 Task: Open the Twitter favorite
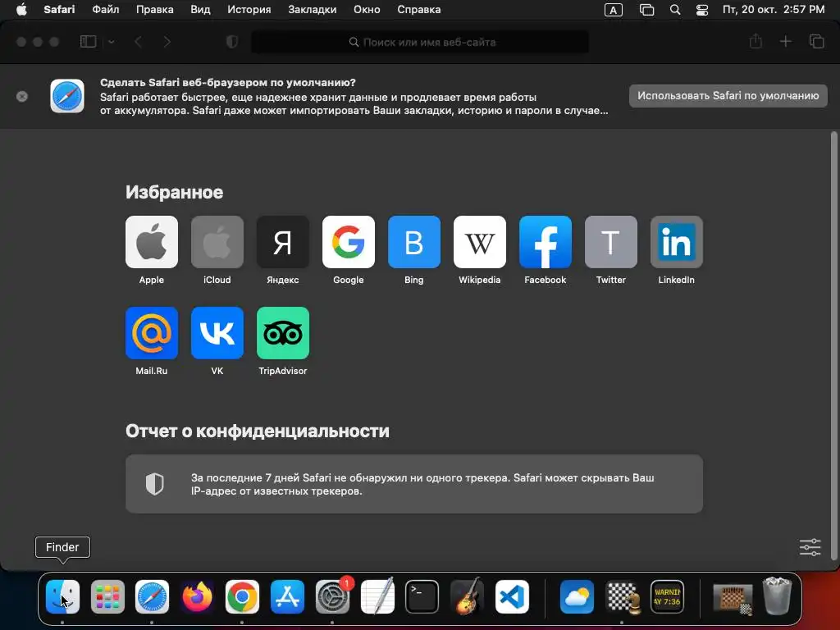point(610,242)
